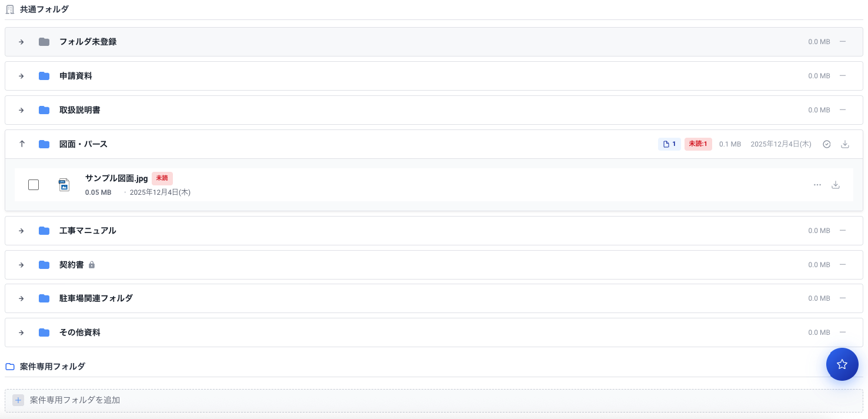The image size is (868, 419).
Task: Open the 駐車場関連フォルダ row
Action: [x=96, y=298]
